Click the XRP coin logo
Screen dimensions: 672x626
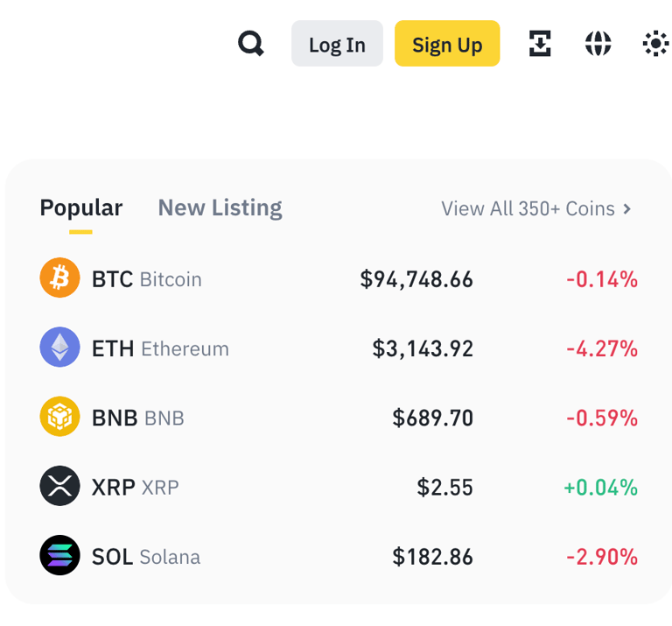(x=59, y=486)
